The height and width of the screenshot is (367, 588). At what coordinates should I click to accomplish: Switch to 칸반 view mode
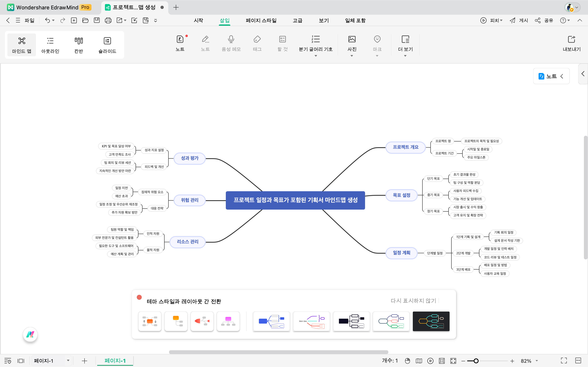pos(79,45)
